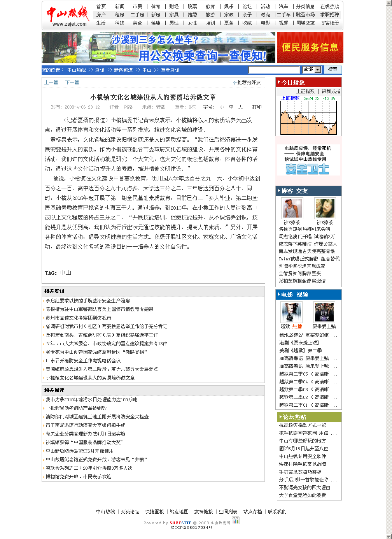Click the 原来爱上贼 poster thumbnail
The width and height of the screenshot is (392, 539).
[x=324, y=312]
